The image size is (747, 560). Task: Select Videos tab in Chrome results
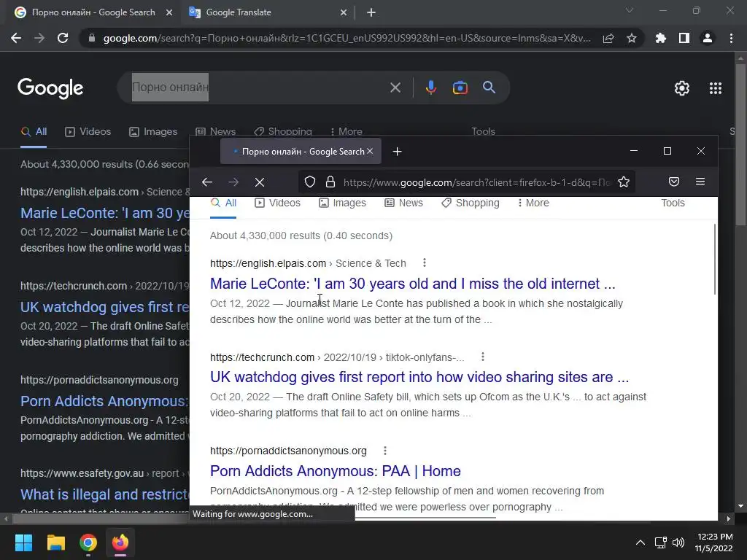click(88, 132)
